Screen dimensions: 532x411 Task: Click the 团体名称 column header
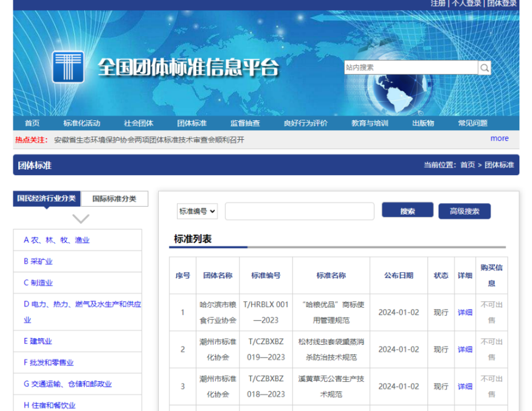pyautogui.click(x=218, y=275)
